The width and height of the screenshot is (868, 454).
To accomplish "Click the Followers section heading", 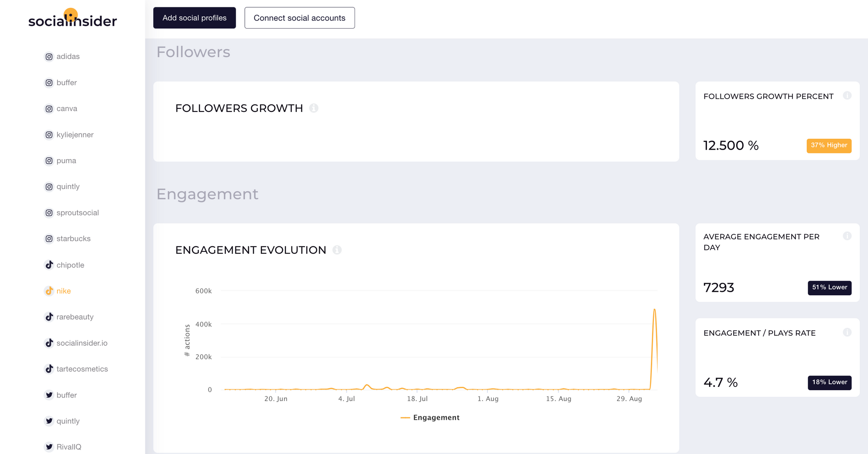I will pyautogui.click(x=194, y=52).
